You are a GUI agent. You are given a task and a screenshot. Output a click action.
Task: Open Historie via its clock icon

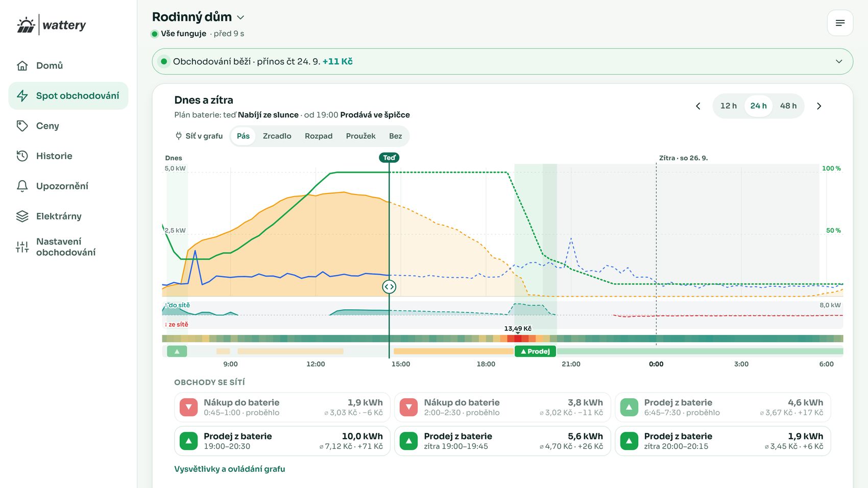22,156
